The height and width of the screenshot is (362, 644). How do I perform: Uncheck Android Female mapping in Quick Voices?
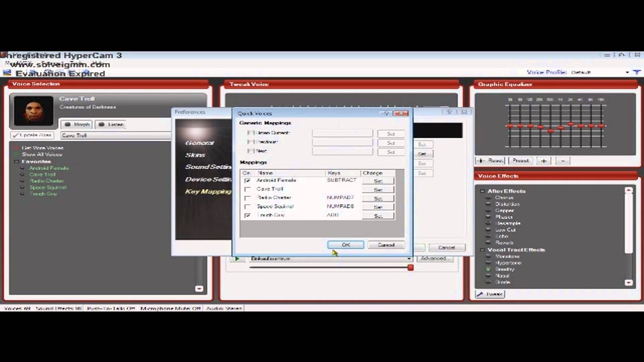tap(247, 180)
